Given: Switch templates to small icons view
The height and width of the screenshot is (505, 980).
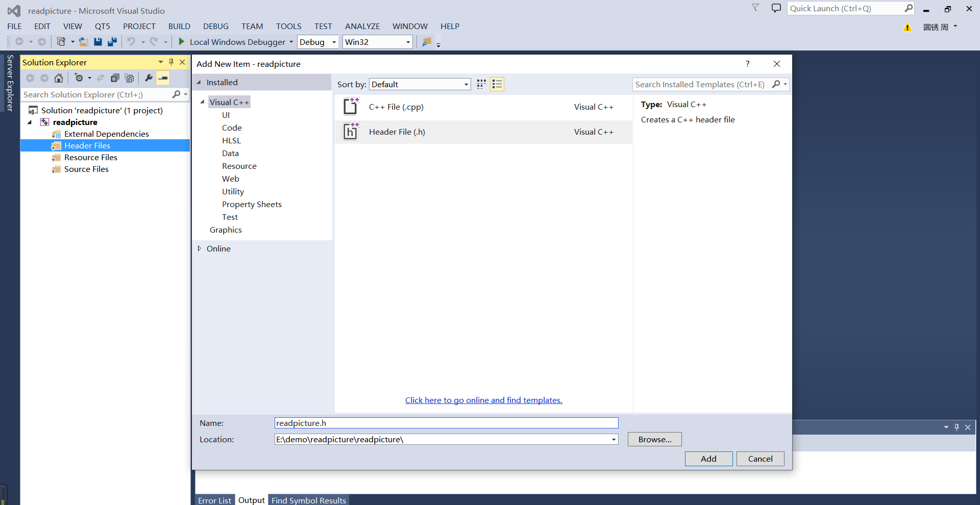Looking at the screenshot, I should tap(481, 84).
